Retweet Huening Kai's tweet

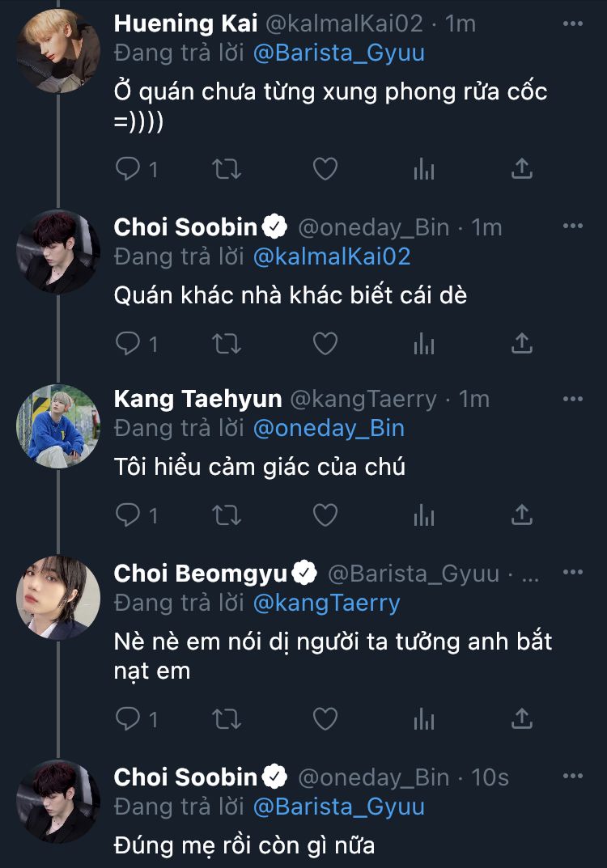(227, 169)
